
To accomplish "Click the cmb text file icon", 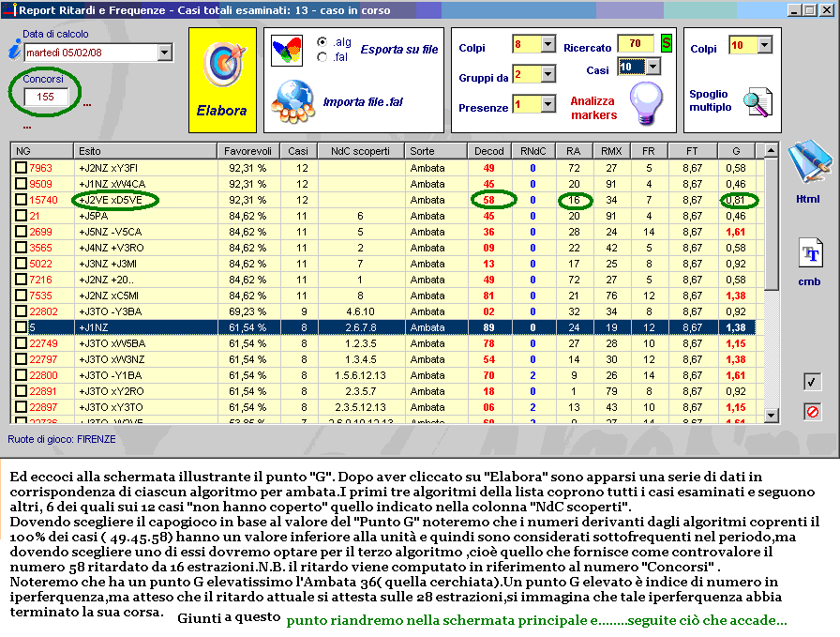I will tap(811, 252).
